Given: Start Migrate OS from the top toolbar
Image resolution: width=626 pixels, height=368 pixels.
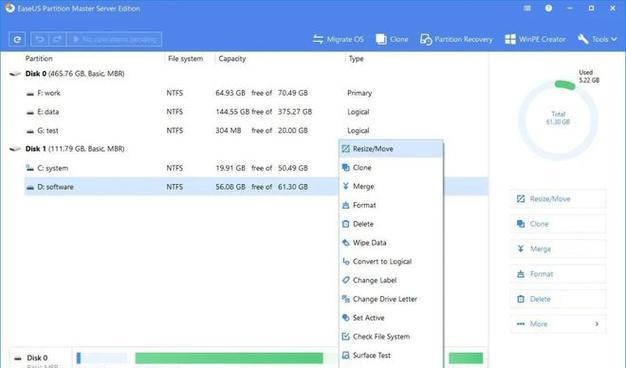Looking at the screenshot, I should click(338, 39).
